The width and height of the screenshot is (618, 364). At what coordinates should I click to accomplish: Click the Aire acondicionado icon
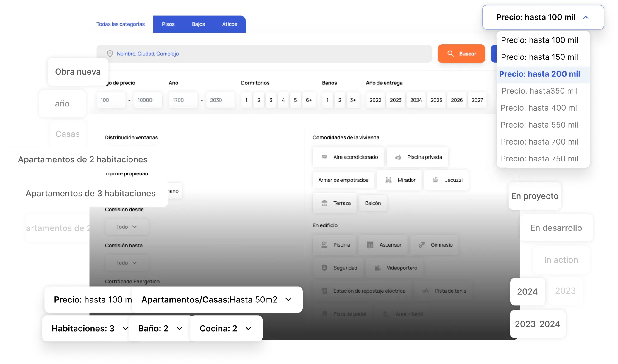pos(324,157)
